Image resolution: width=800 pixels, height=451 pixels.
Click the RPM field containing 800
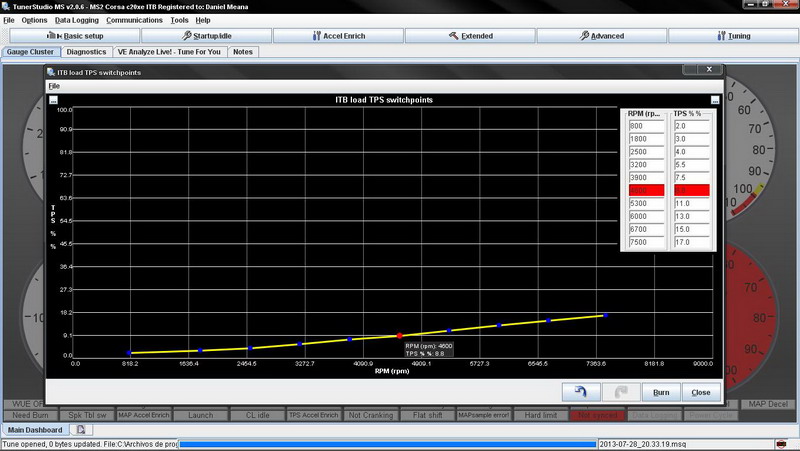[645, 126]
